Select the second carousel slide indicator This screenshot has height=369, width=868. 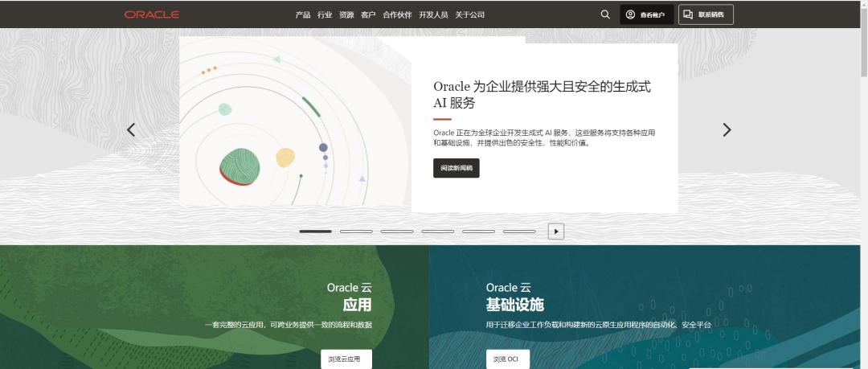point(357,232)
